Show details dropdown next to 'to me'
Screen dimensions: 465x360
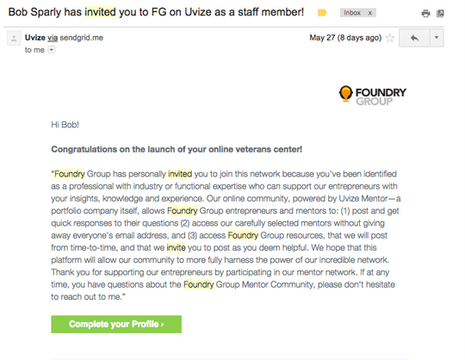click(51, 50)
